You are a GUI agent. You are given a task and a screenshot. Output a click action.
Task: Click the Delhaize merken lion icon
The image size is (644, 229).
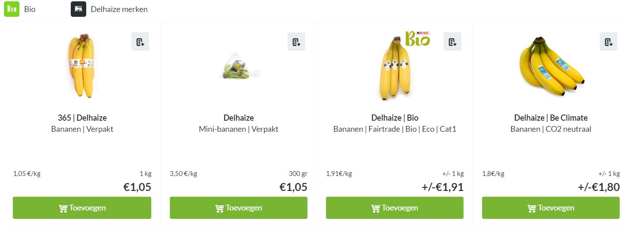point(78,9)
